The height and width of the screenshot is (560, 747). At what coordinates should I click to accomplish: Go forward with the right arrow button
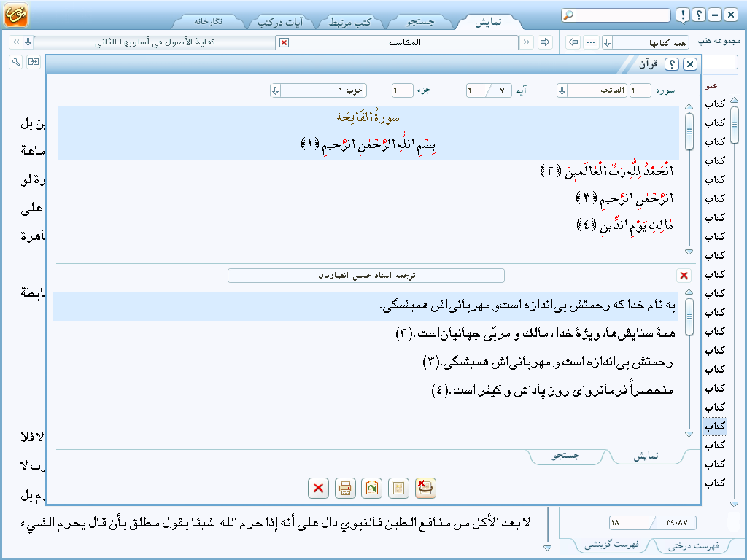(545, 42)
